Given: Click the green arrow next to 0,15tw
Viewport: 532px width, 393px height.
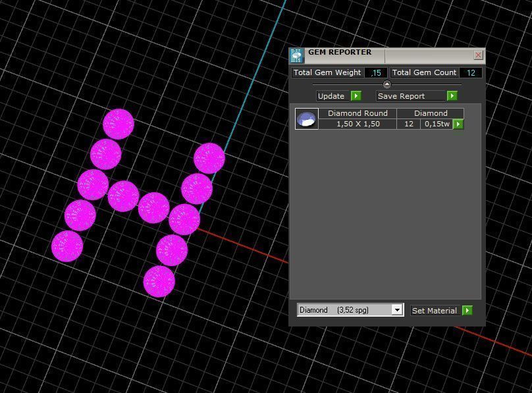Looking at the screenshot, I should tap(458, 124).
